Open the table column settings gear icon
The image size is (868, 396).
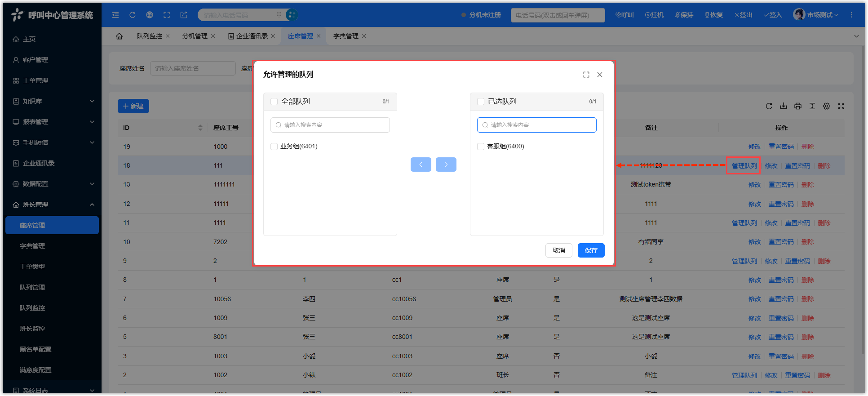826,106
